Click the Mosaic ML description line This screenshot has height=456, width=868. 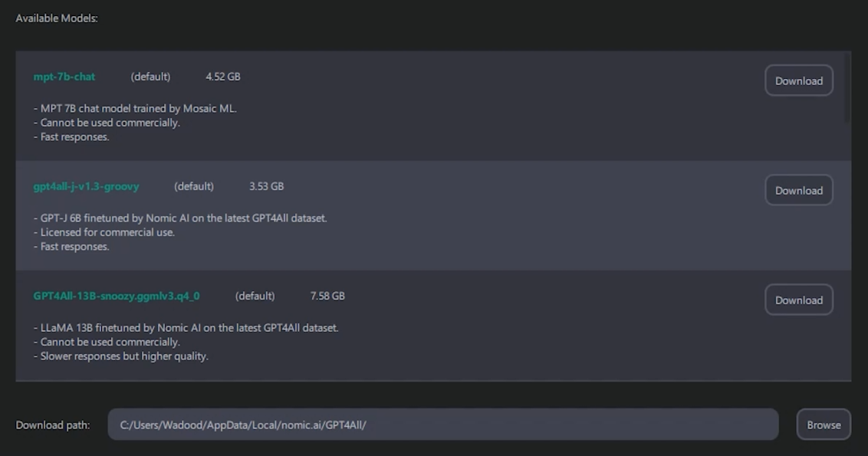[x=135, y=109]
